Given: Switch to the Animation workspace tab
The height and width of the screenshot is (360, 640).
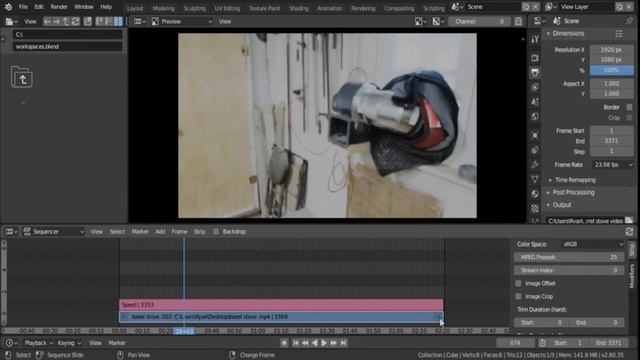Looking at the screenshot, I should (330, 8).
